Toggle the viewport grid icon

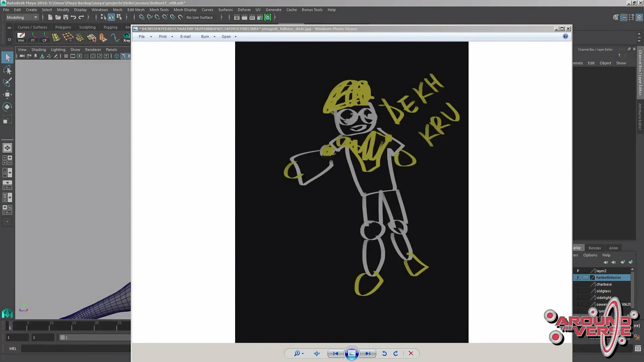click(66, 56)
